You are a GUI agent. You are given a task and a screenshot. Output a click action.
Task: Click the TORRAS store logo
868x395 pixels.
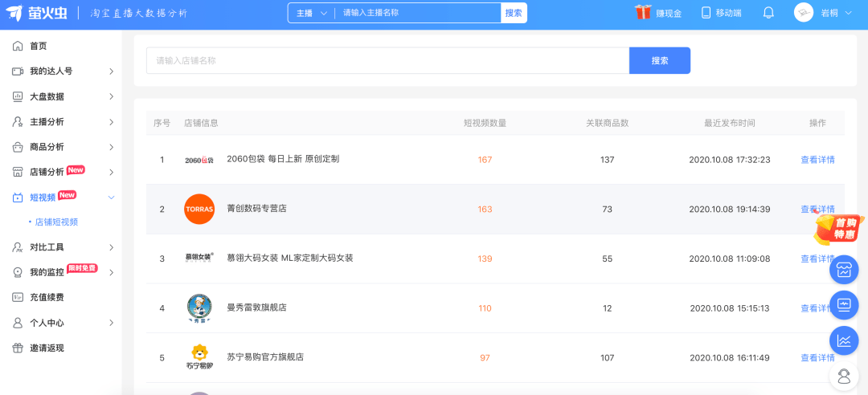click(199, 210)
